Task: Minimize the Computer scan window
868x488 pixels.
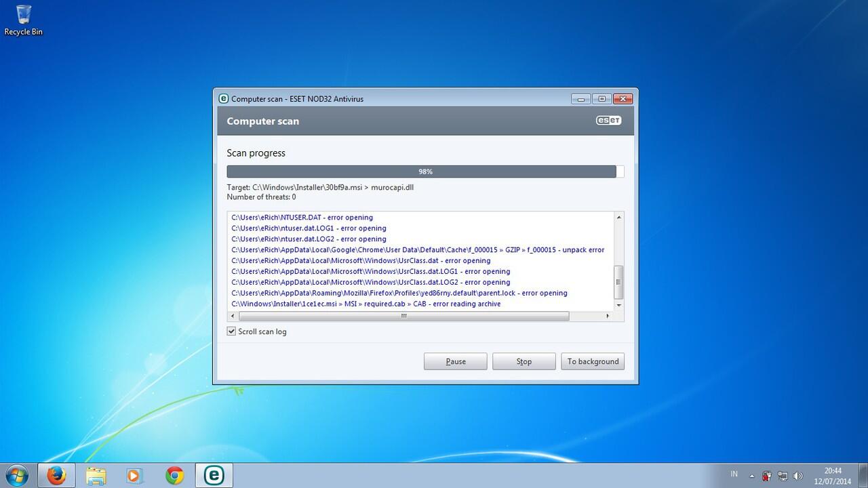Action: (580, 99)
